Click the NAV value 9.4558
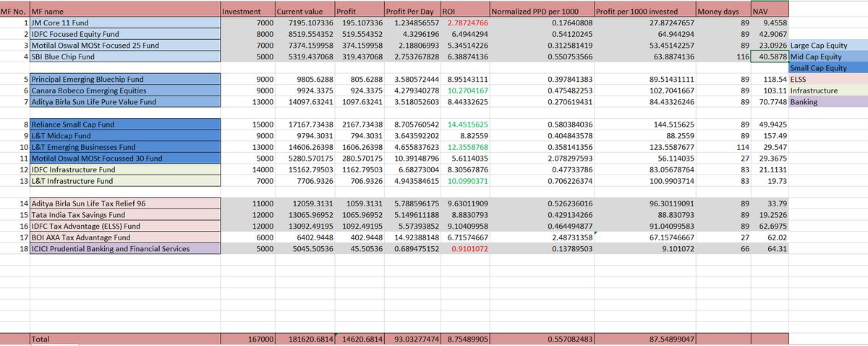868x346 pixels. click(770, 23)
